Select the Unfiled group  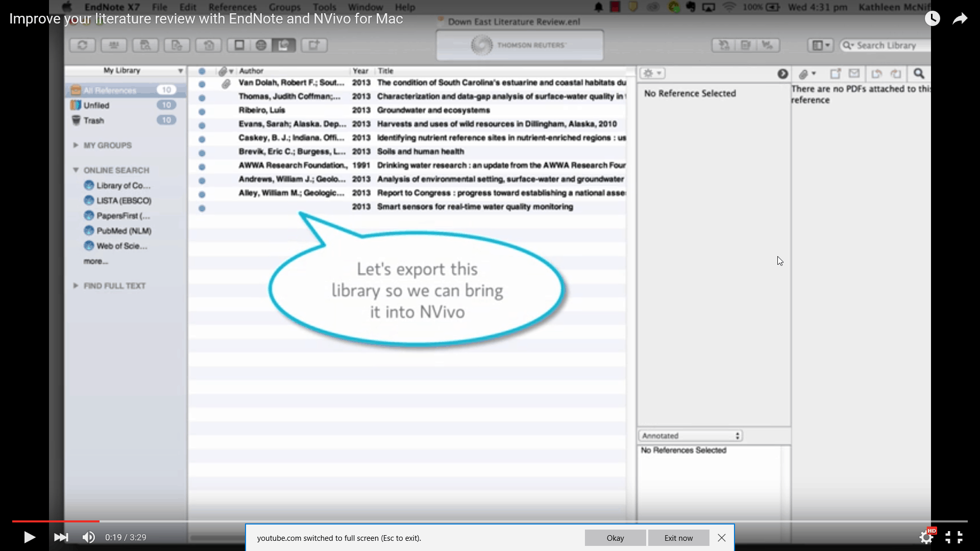pyautogui.click(x=125, y=105)
